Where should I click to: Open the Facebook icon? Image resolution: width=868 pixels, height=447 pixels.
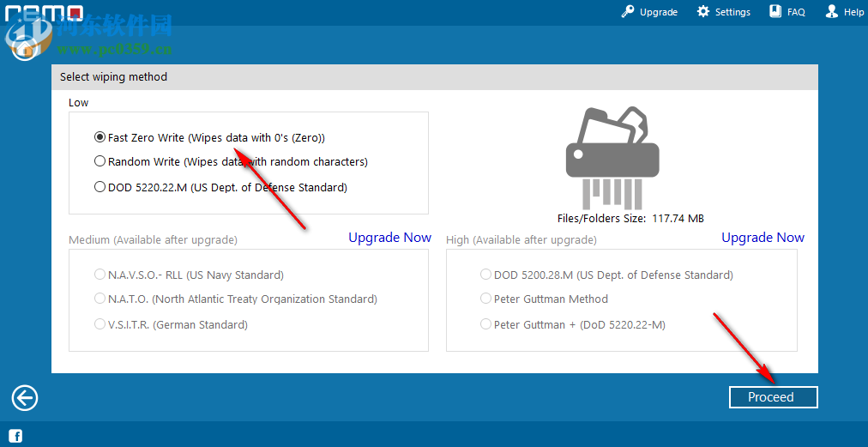15,436
